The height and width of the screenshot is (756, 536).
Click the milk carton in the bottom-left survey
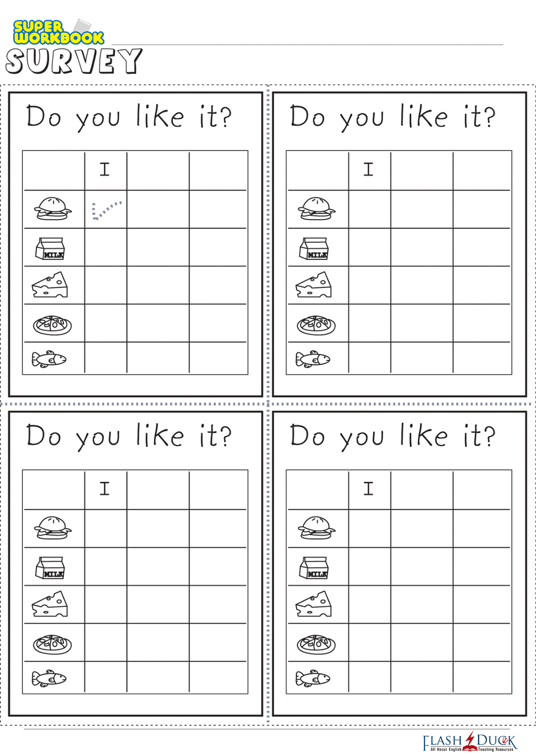coord(50,568)
